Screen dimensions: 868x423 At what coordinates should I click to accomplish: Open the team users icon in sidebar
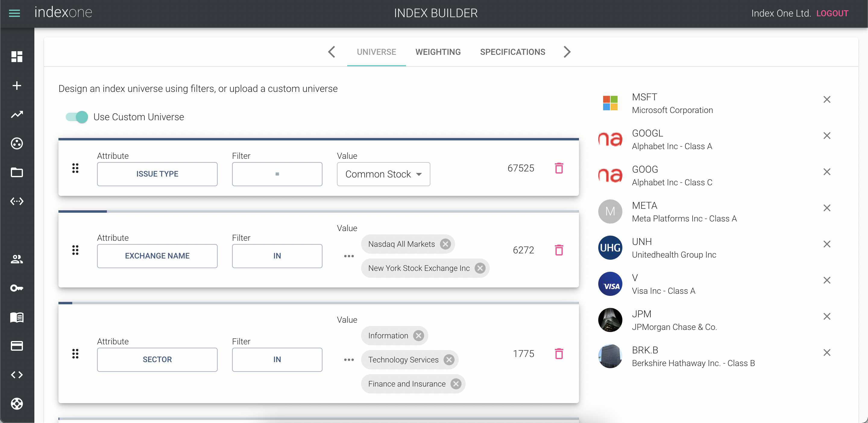click(17, 259)
